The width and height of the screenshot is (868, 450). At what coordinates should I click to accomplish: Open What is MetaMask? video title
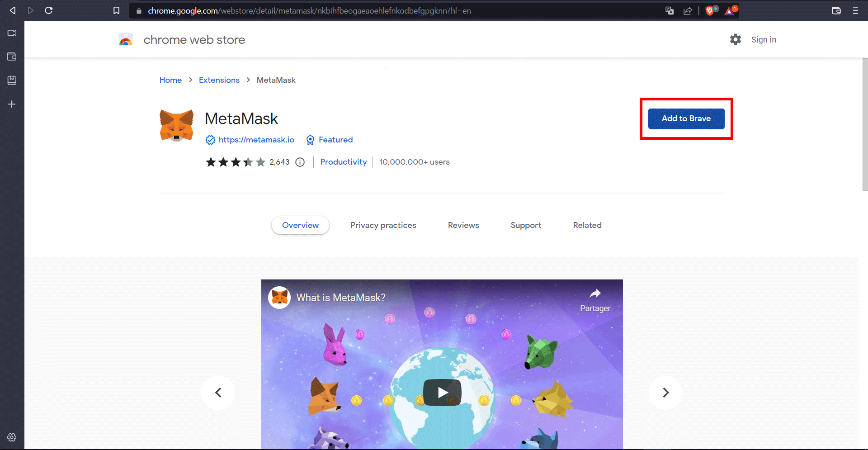tap(341, 298)
